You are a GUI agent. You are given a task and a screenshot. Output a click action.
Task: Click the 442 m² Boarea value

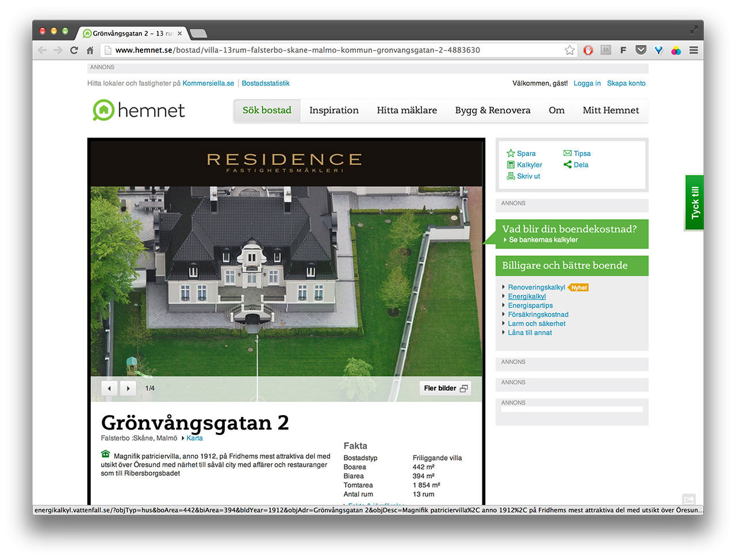click(424, 467)
